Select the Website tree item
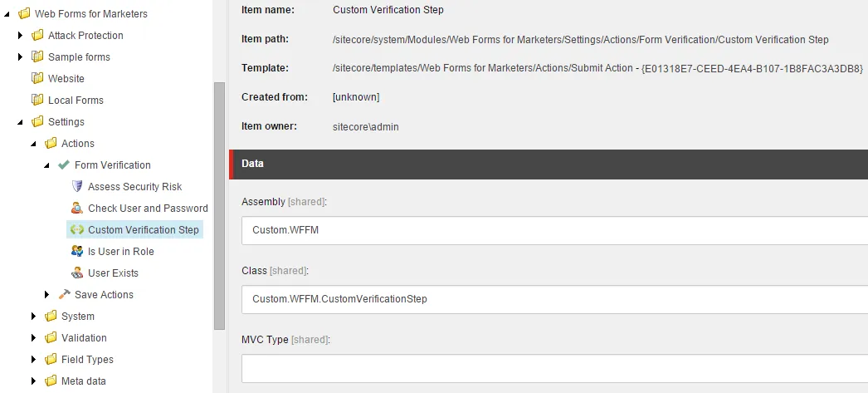Image resolution: width=868 pixels, height=393 pixels. pyautogui.click(x=66, y=79)
